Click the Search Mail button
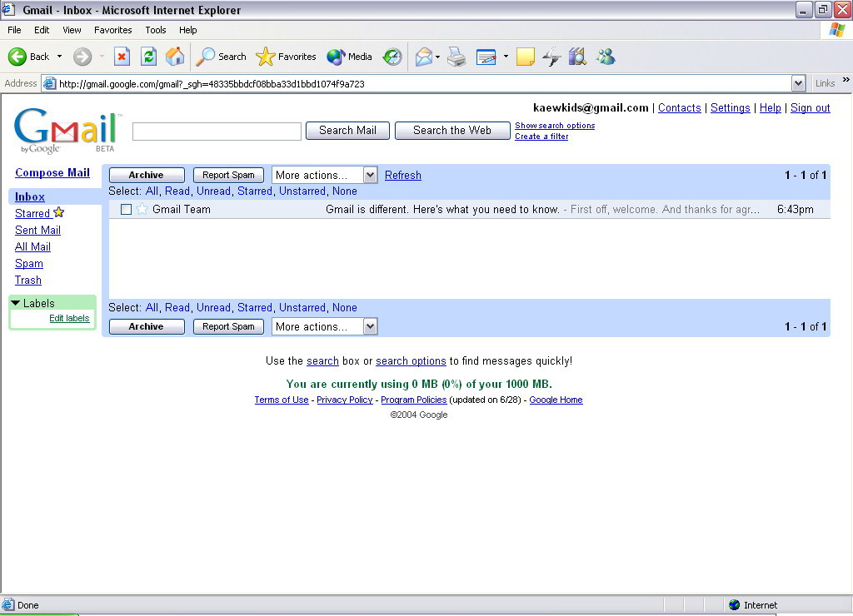This screenshot has width=853, height=616. 347,131
